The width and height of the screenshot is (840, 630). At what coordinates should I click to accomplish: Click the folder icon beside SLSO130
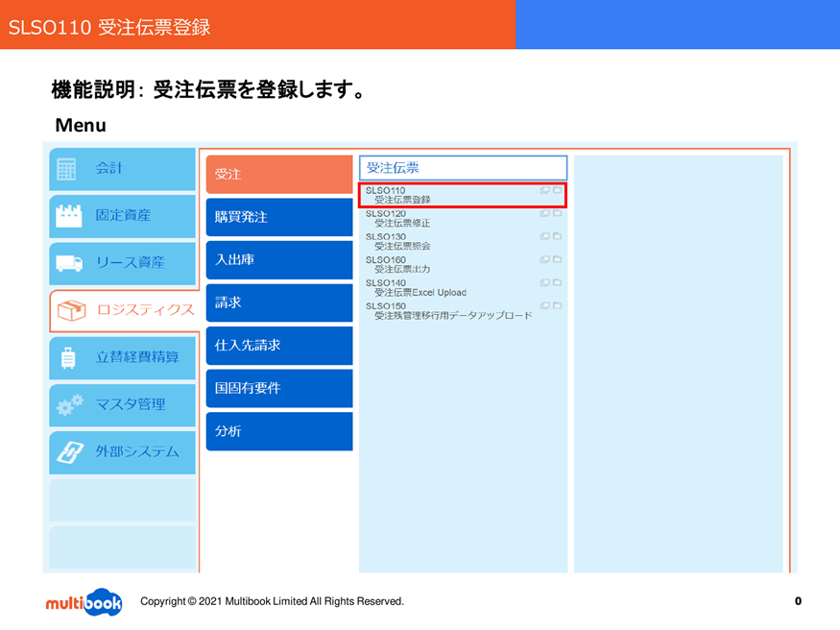[x=557, y=236]
